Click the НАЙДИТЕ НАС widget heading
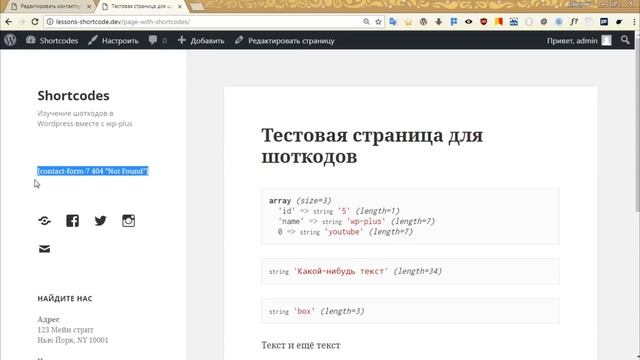Image resolution: width=640 pixels, height=360 pixels. (65, 299)
